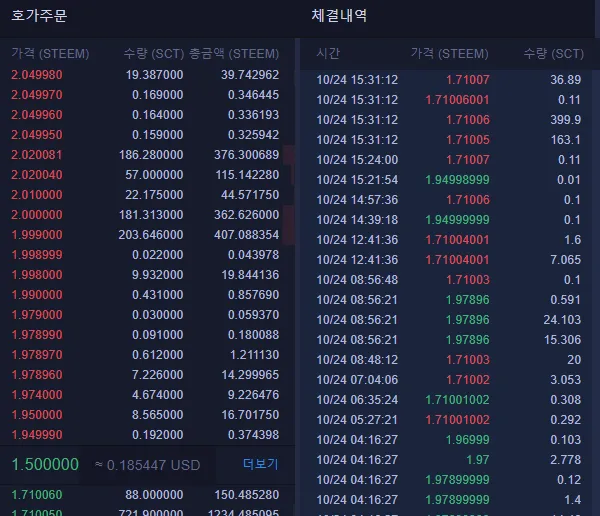Select sell order price 2.049950

(x=37, y=135)
